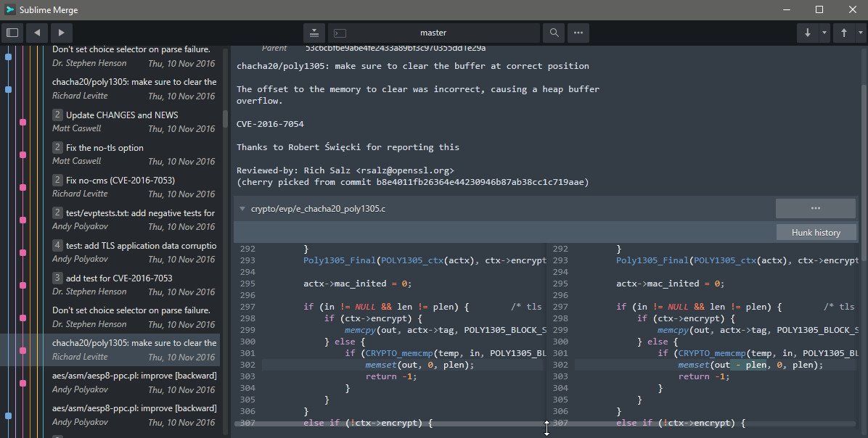Viewport: 868px width, 438px height.
Task: Open the integrated terminal icon
Action: pos(339,33)
